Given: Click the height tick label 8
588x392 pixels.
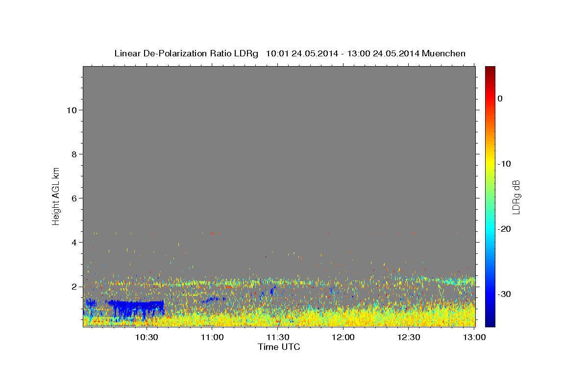Looking at the screenshot, I should [x=74, y=154].
